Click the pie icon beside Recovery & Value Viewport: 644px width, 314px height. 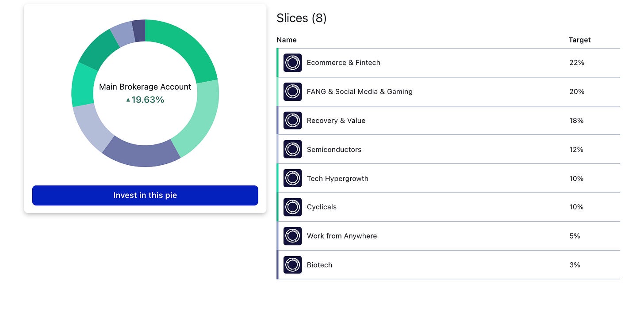tap(292, 121)
